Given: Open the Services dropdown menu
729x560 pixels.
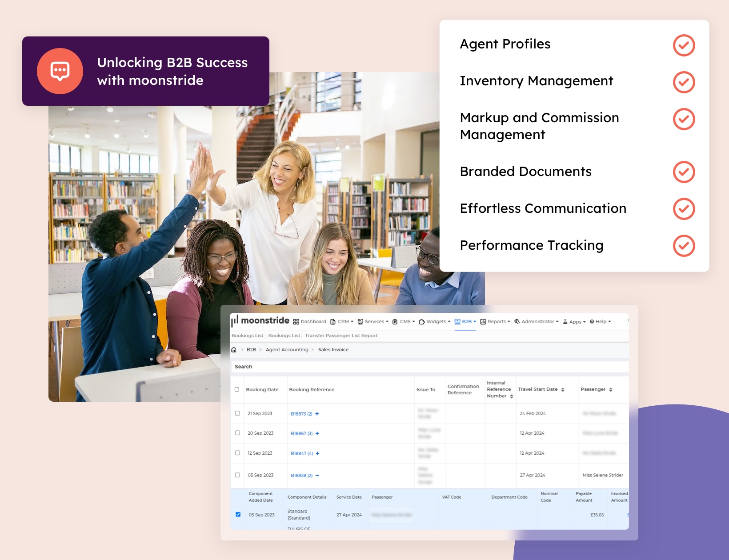Looking at the screenshot, I should pyautogui.click(x=373, y=322).
